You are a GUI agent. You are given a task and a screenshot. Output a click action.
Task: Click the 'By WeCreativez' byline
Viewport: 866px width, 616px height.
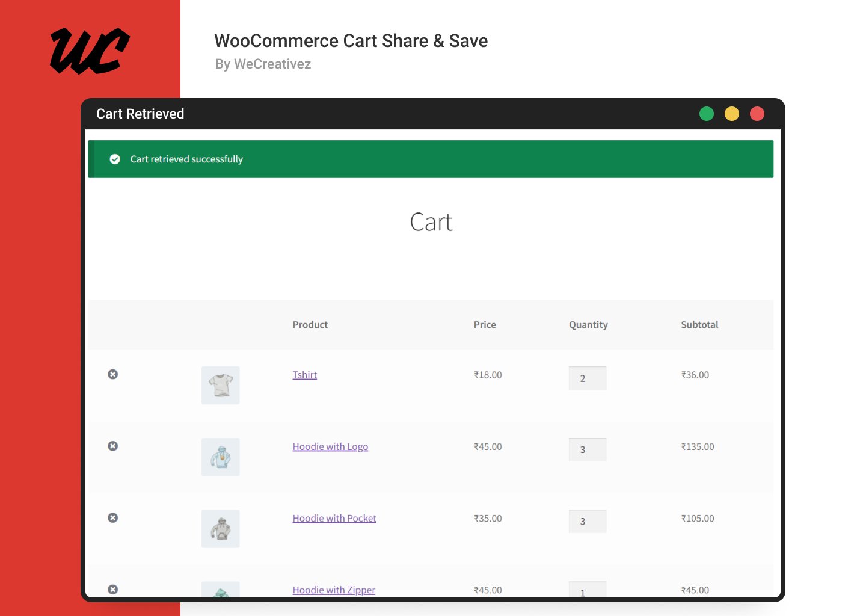click(263, 64)
